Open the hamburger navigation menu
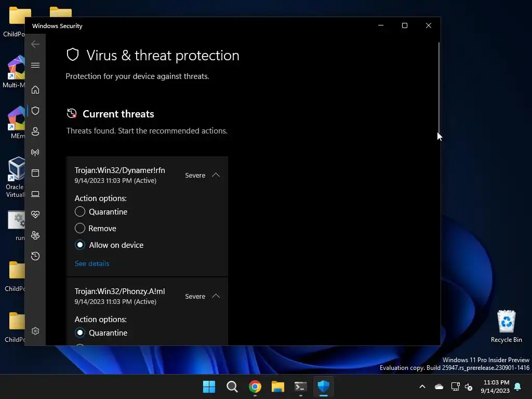The height and width of the screenshot is (399, 532). 35,65
